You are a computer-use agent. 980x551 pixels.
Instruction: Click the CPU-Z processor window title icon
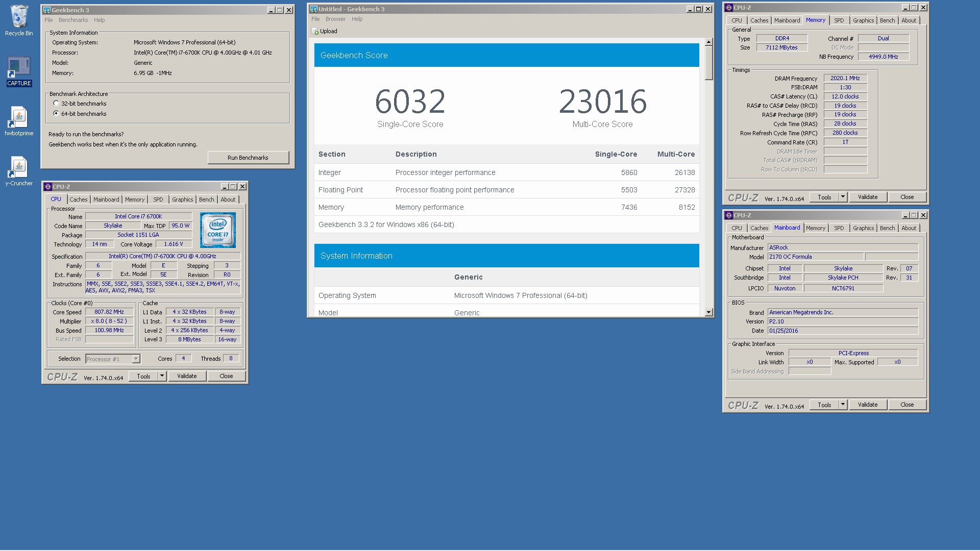(x=48, y=187)
